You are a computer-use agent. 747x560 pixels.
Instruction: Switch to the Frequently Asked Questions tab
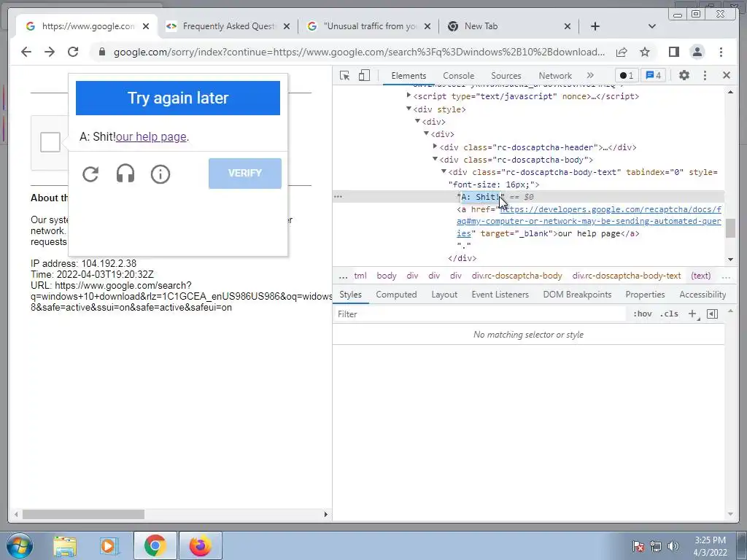pyautogui.click(x=228, y=26)
